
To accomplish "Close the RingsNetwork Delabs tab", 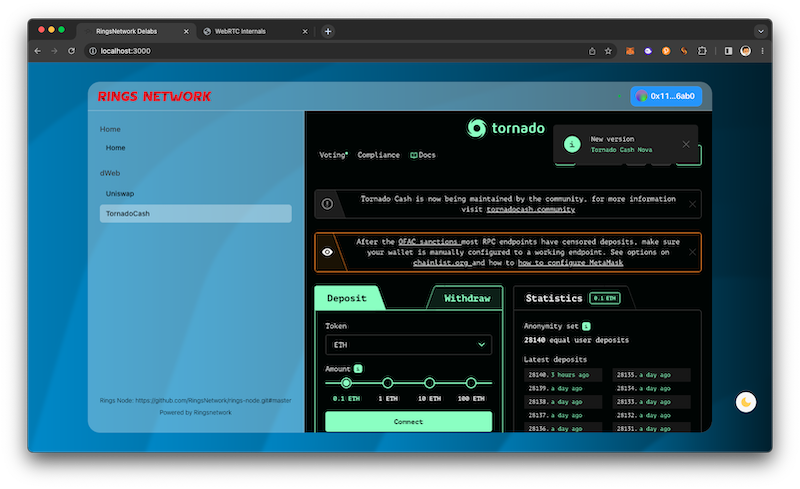I will (x=186, y=32).
